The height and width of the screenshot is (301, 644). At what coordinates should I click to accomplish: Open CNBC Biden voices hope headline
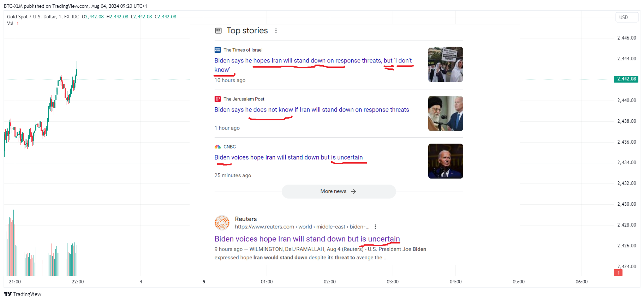pos(288,157)
